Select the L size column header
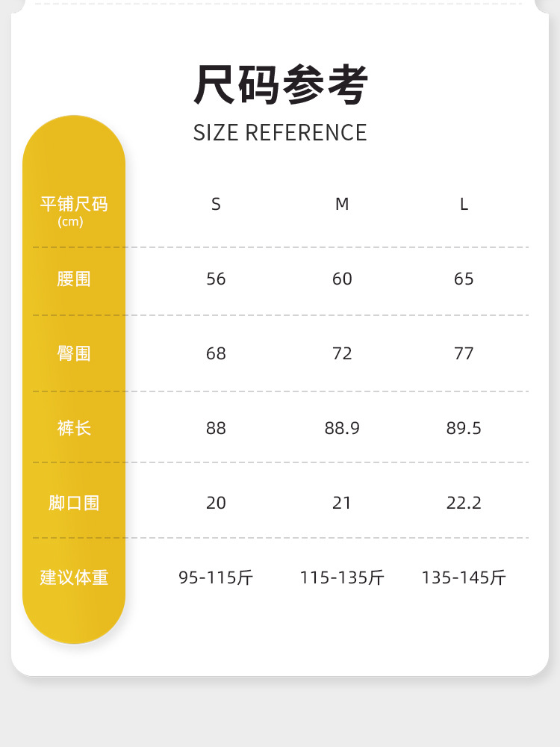Viewport: 560px width, 747px height. (x=464, y=205)
